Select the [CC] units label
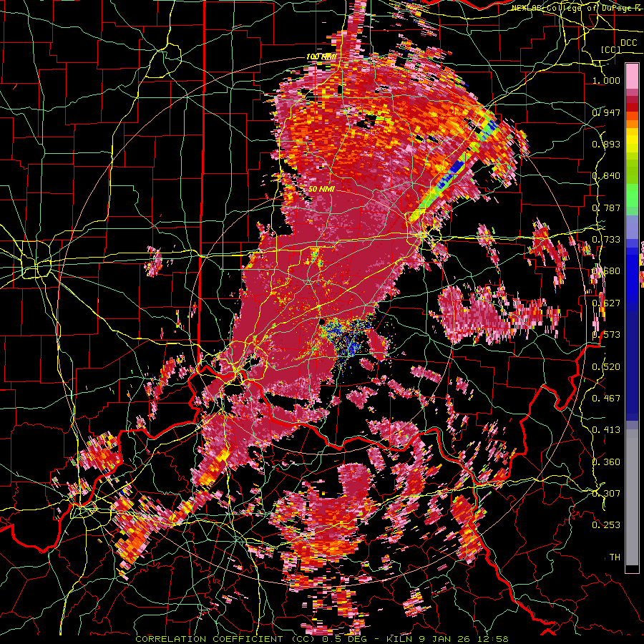Screen dimensions: 644x644 click(x=611, y=49)
